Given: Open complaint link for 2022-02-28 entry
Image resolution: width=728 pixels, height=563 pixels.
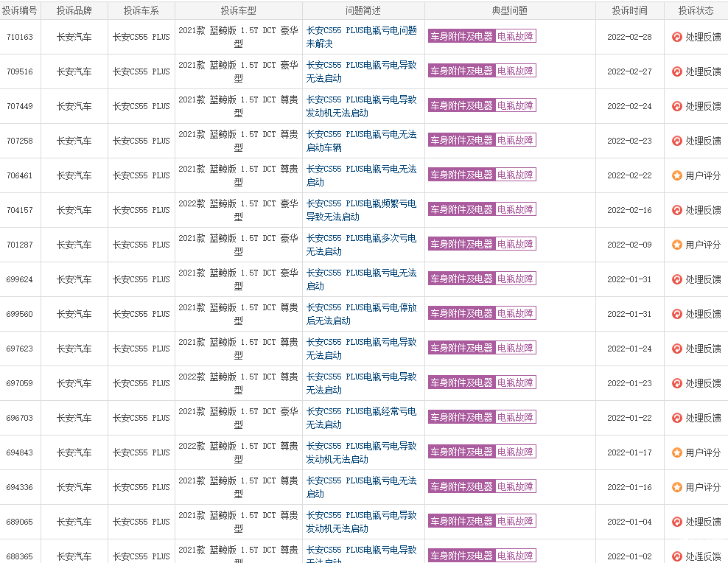Looking at the screenshot, I should [x=362, y=37].
